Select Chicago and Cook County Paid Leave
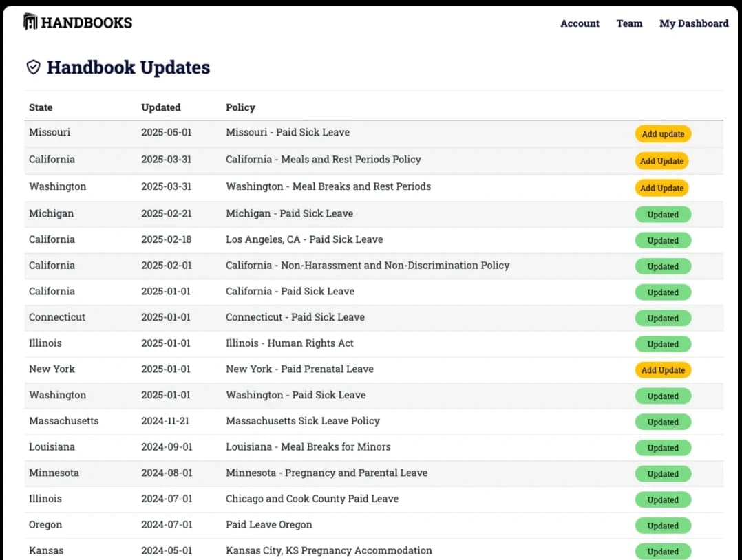This screenshot has height=560, width=742. pos(312,499)
